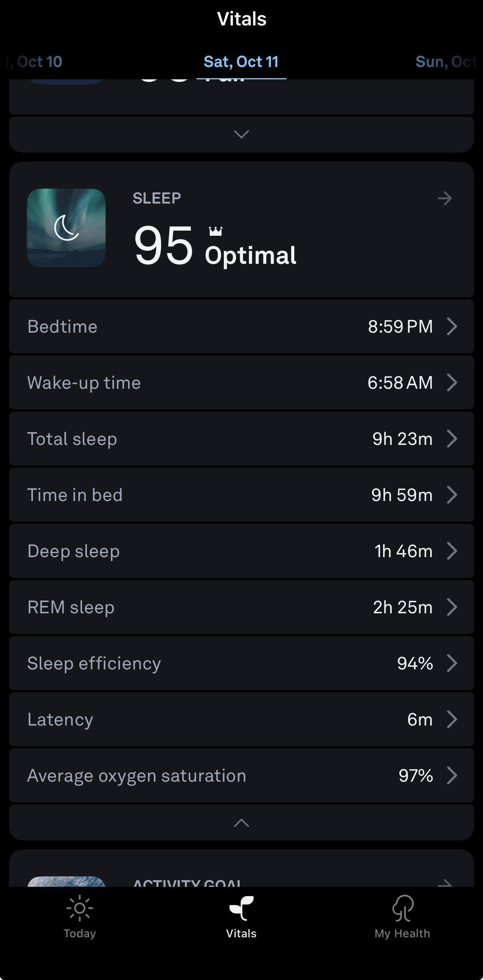The image size is (483, 980).
Task: Expand the card above Sleep
Action: tap(241, 134)
